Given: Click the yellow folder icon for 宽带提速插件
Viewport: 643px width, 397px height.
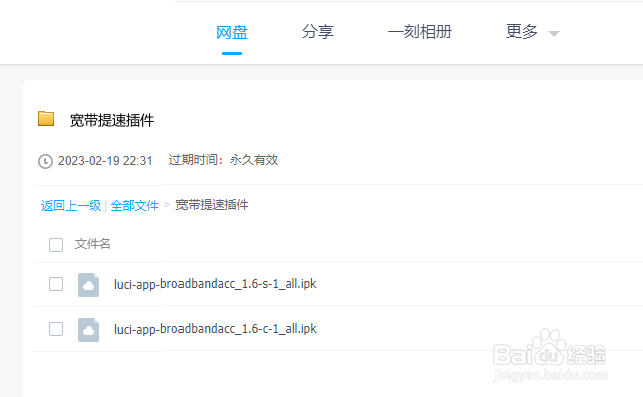Looking at the screenshot, I should pyautogui.click(x=46, y=119).
